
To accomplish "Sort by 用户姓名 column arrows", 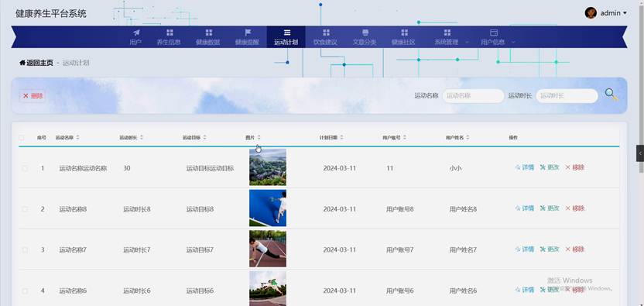I will tap(468, 137).
